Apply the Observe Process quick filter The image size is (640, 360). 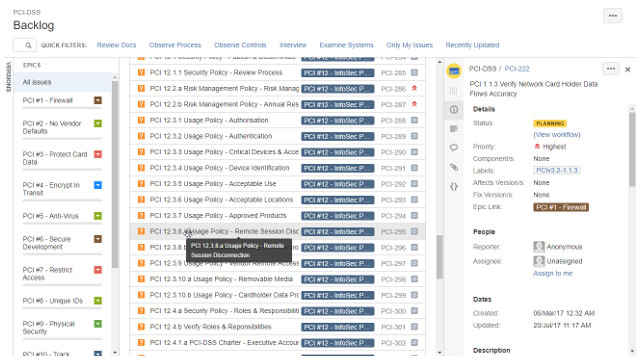pos(175,45)
